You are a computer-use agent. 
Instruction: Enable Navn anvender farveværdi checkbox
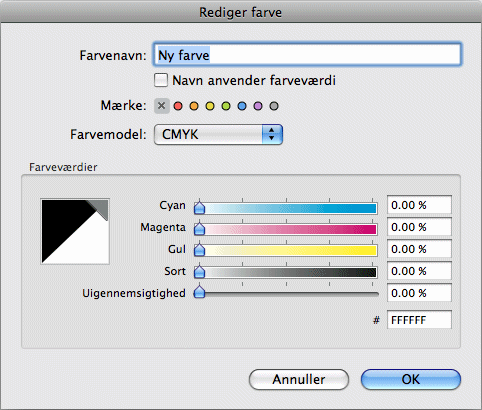tap(161, 80)
